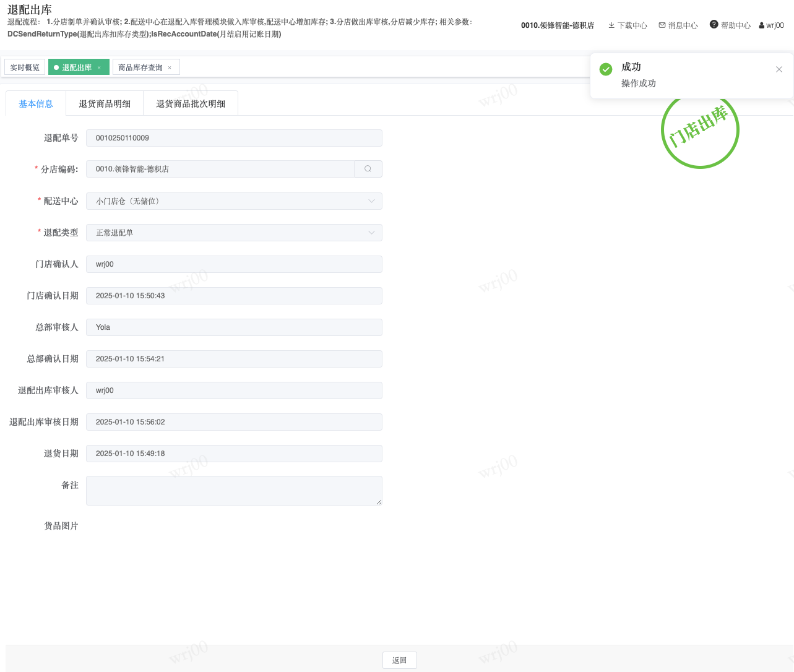
Task: Click the 门店确认人 input field
Action: click(234, 264)
